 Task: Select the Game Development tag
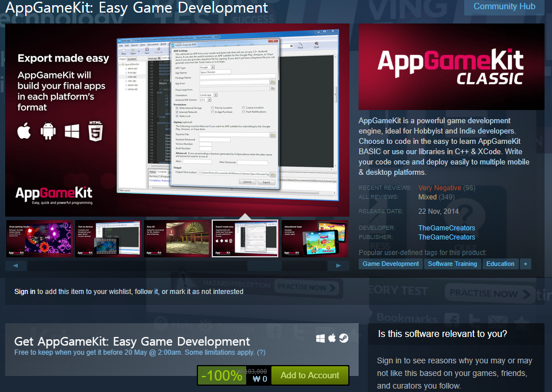click(390, 264)
